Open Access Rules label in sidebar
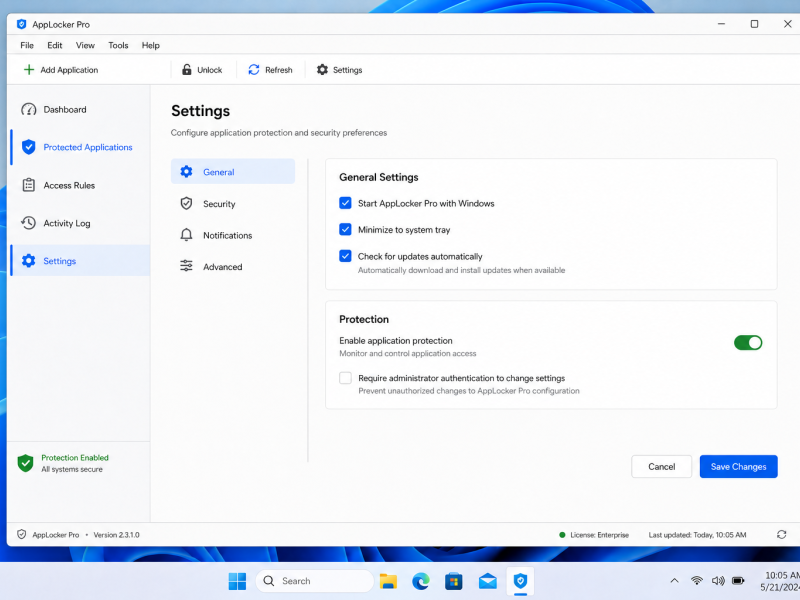Image resolution: width=800 pixels, height=600 pixels. (x=69, y=185)
